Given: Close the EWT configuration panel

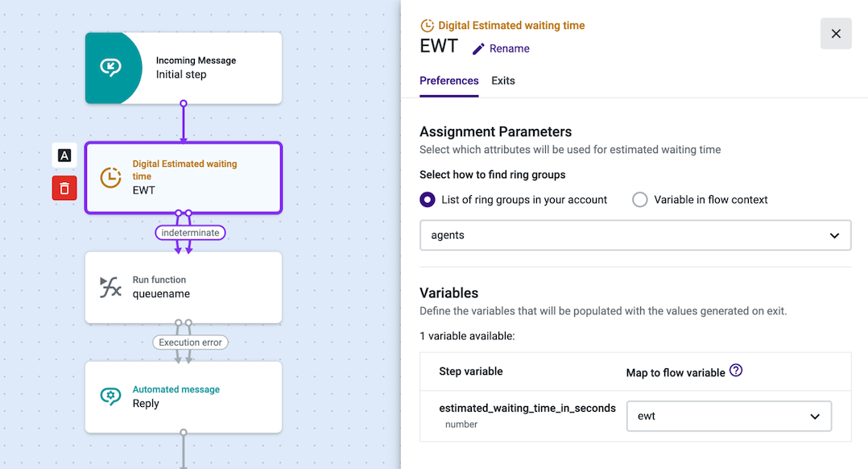Looking at the screenshot, I should [836, 34].
